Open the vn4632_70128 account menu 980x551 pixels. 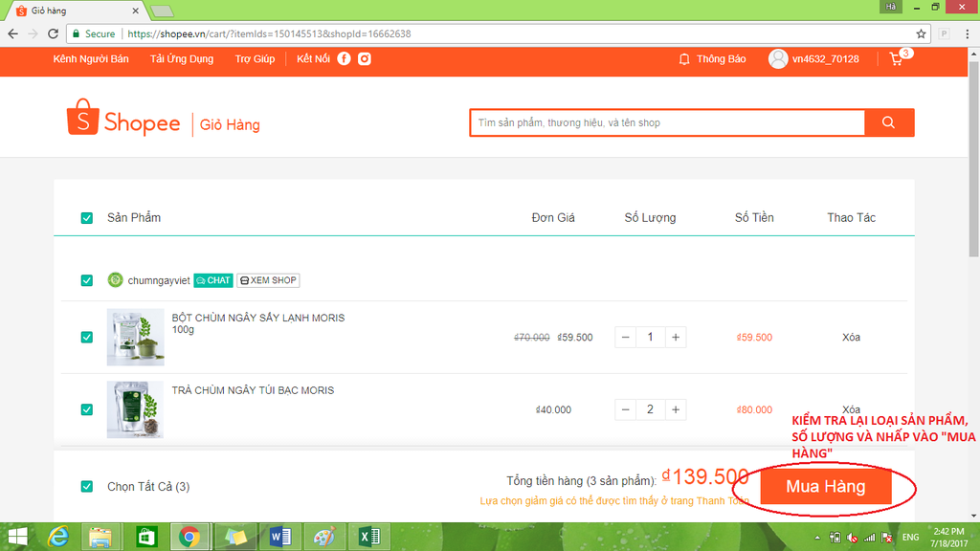826,58
